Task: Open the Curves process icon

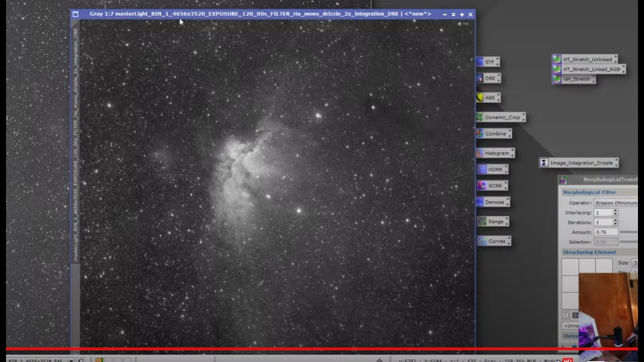Action: pyautogui.click(x=494, y=241)
